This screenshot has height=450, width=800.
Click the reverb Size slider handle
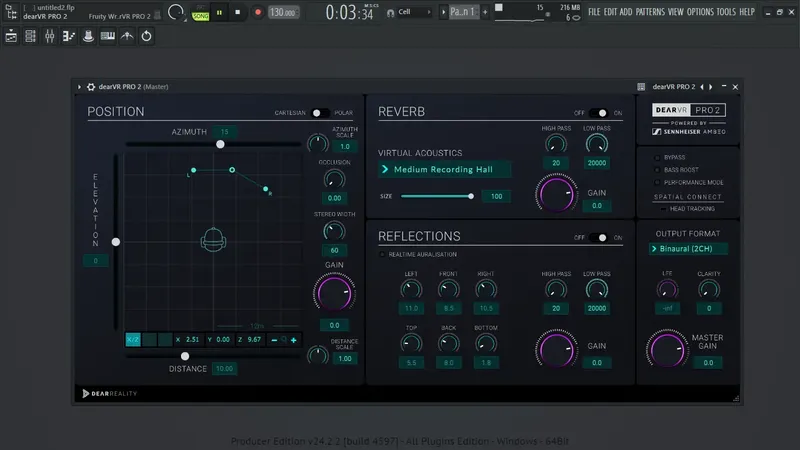click(x=471, y=196)
